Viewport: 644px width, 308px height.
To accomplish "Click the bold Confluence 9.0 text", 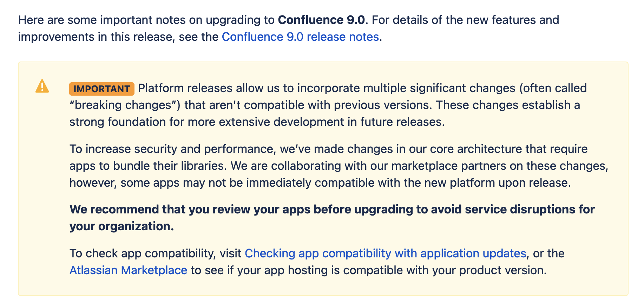I will tap(321, 20).
